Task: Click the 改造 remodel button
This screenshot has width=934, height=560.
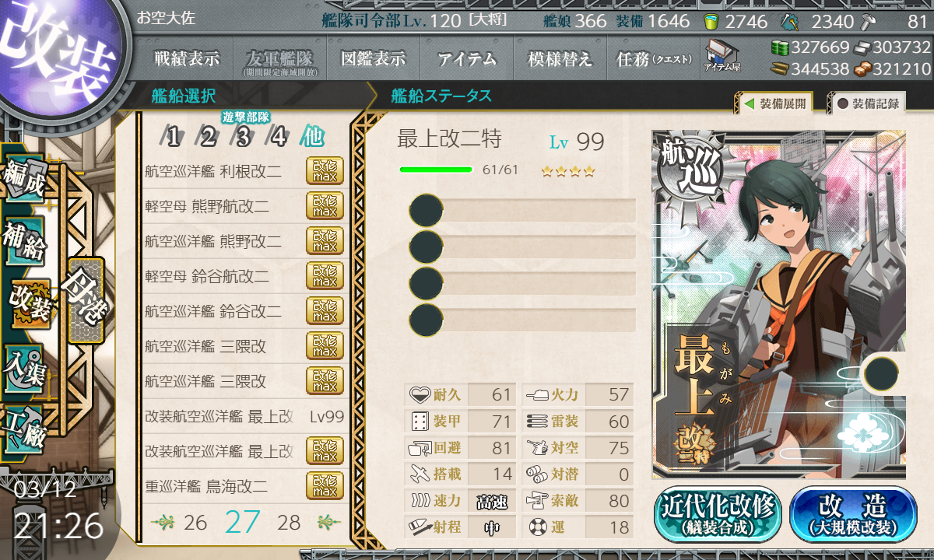Action: (x=853, y=514)
